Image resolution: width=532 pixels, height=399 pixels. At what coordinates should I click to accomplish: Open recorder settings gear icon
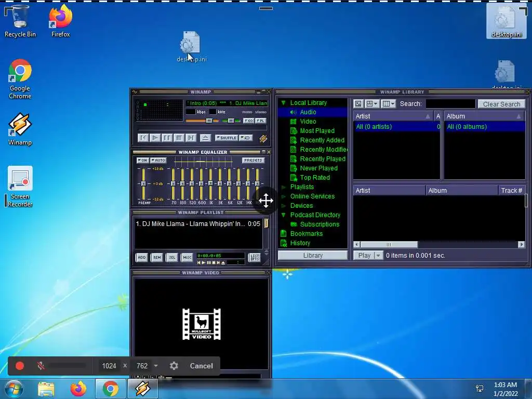point(174,366)
